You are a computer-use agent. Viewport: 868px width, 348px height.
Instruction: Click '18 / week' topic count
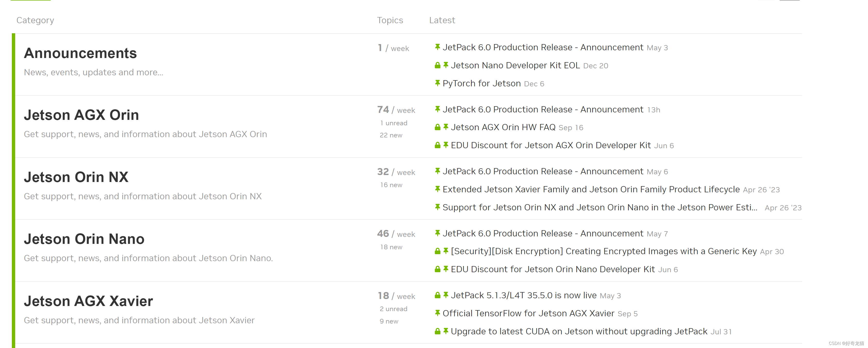coord(396,296)
